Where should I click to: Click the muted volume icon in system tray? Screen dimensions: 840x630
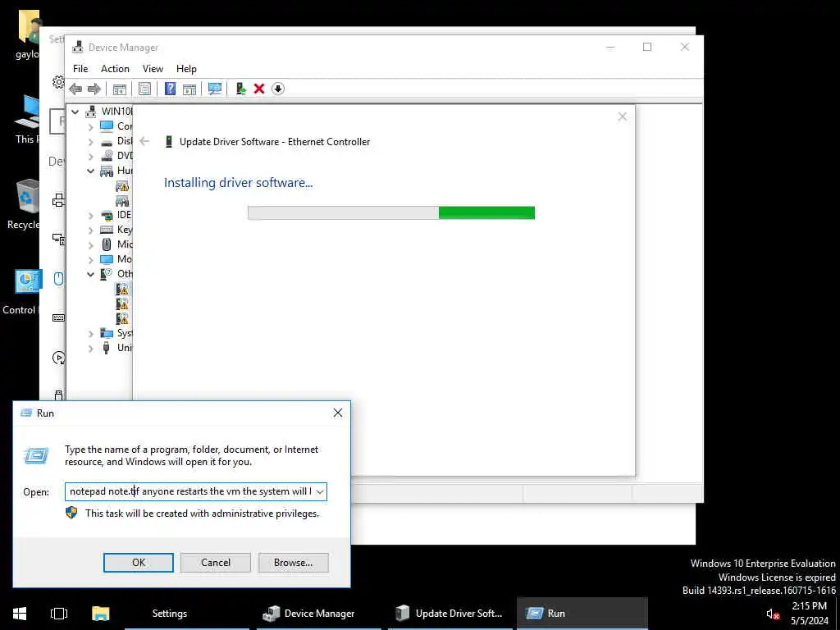(772, 614)
